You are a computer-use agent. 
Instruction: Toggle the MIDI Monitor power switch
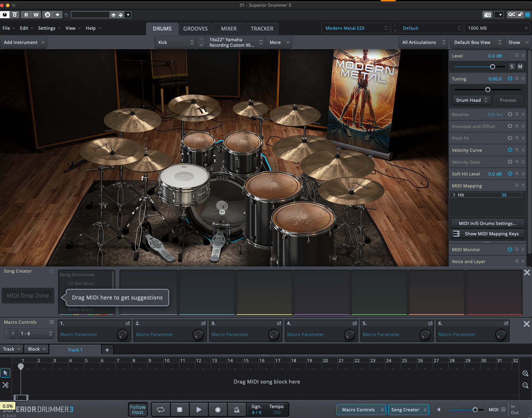(510, 249)
